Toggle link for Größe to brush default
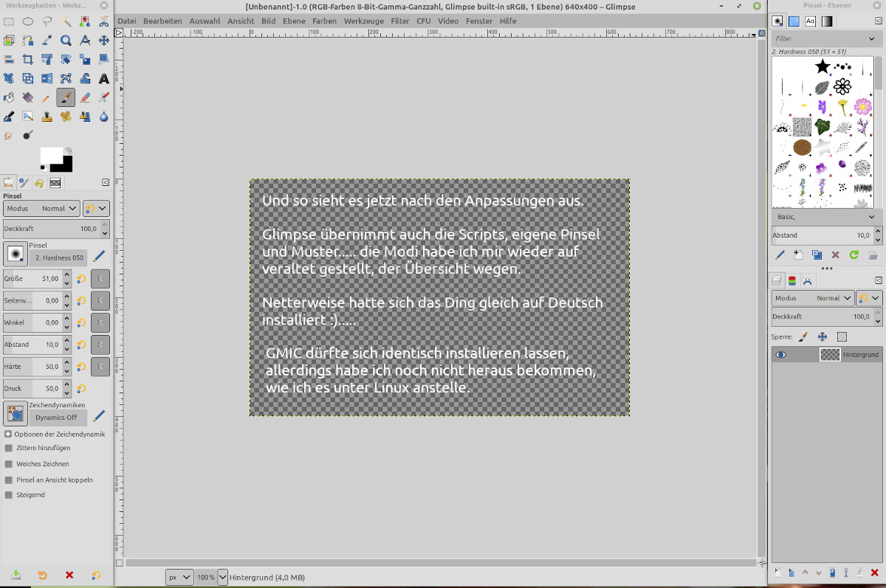This screenshot has height=588, width=886. (100, 279)
